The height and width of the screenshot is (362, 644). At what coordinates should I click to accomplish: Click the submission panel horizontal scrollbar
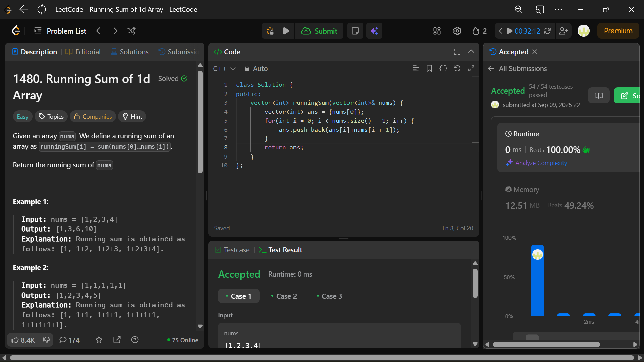(x=546, y=344)
